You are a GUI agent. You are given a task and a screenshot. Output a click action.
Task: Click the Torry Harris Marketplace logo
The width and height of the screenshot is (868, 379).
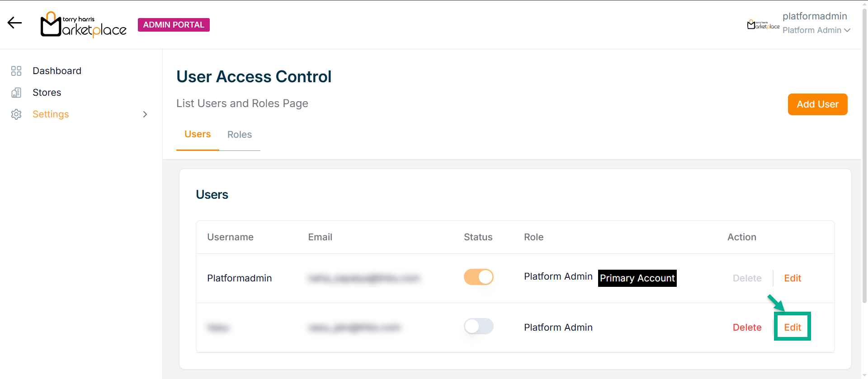tap(84, 25)
